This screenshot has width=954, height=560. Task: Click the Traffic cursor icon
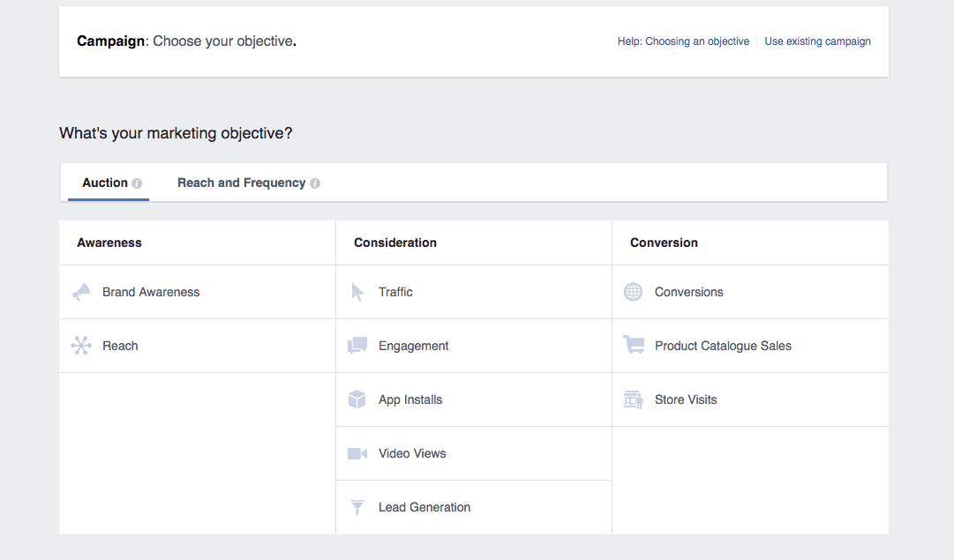[x=357, y=292]
